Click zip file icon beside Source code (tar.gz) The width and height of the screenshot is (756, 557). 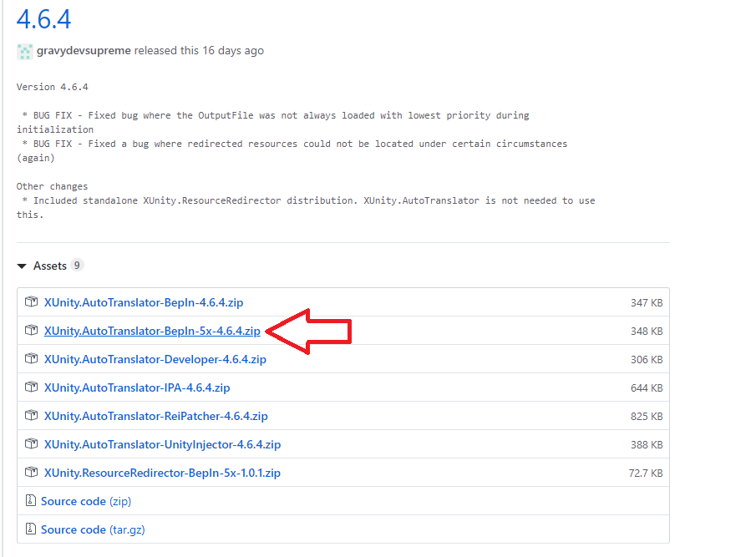(x=30, y=529)
